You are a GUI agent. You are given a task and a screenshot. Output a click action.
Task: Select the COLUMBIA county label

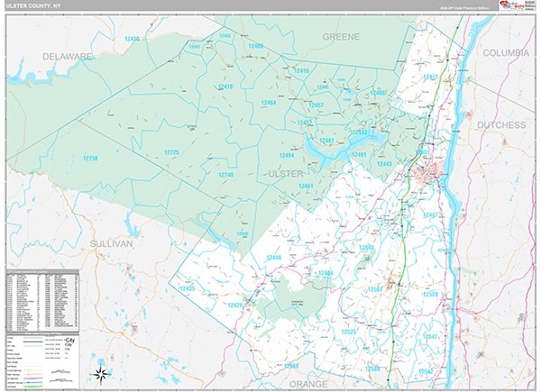coord(506,53)
